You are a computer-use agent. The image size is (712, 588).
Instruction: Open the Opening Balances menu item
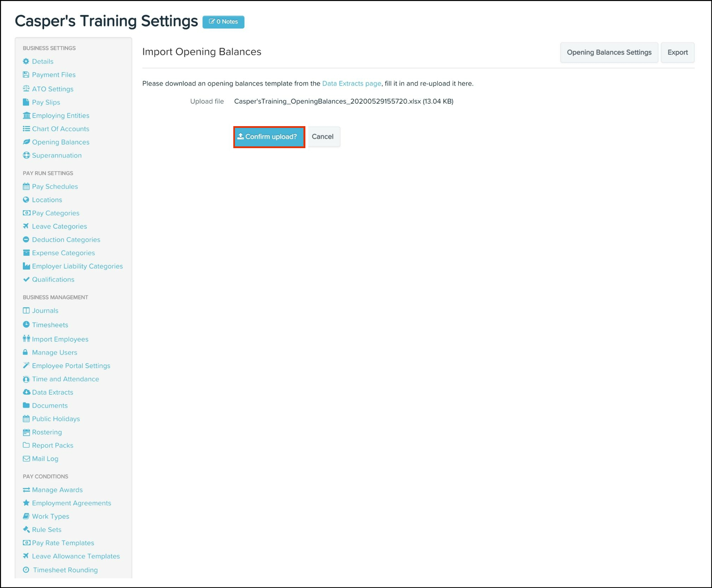(60, 142)
